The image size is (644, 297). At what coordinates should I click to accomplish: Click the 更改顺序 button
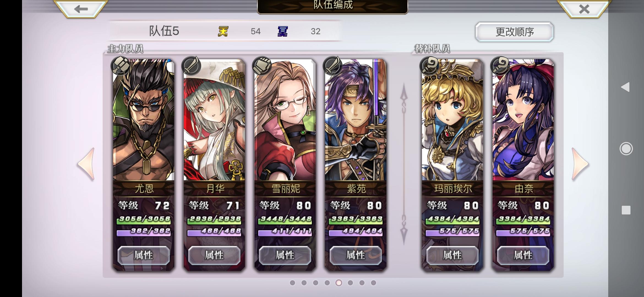pos(514,32)
